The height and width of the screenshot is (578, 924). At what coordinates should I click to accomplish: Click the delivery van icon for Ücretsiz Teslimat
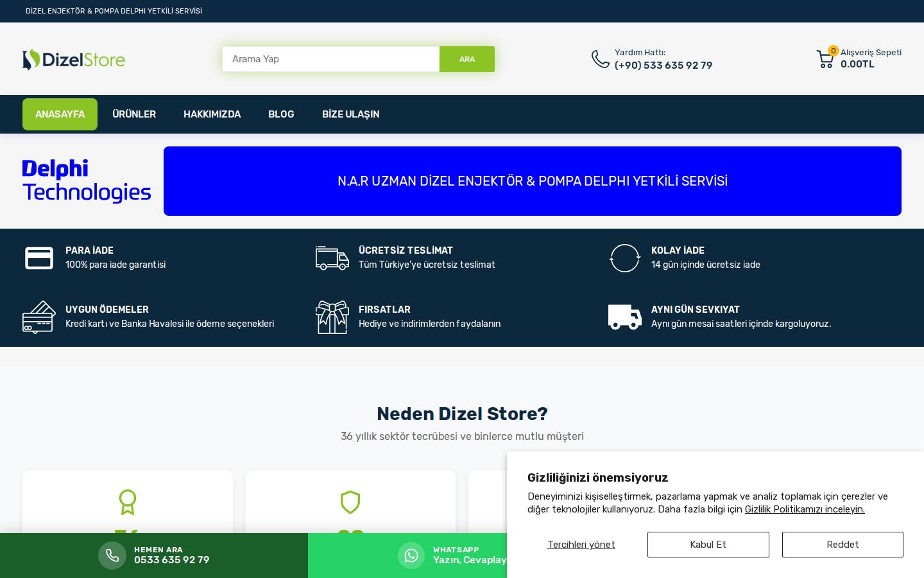[332, 258]
